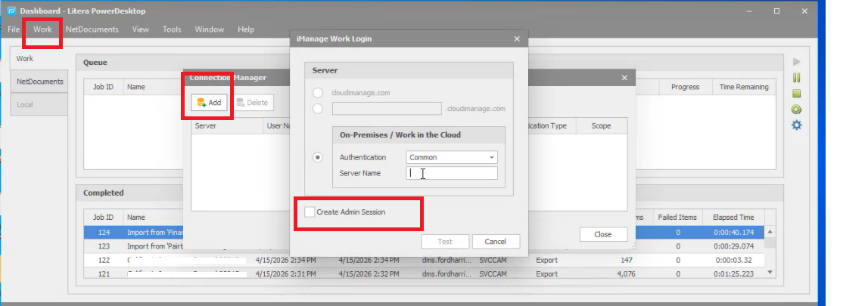868x306 pixels.
Task: Sort Queue by the Progress column
Action: 685,87
